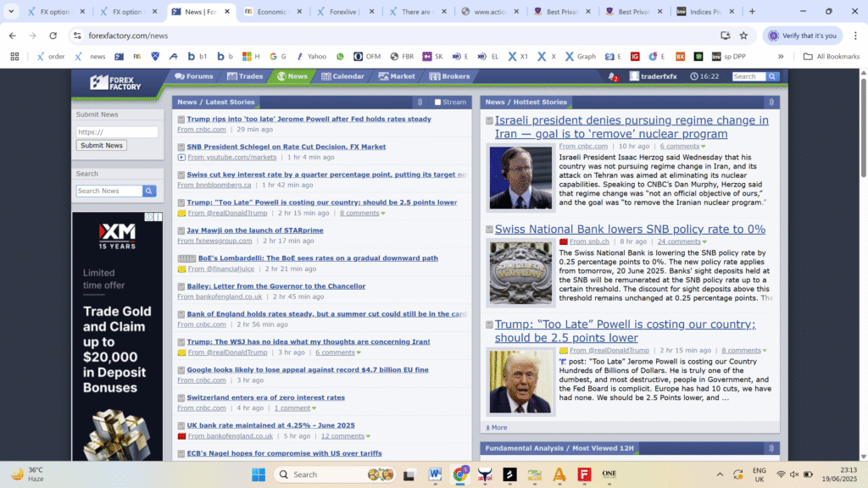Open the Yahoo bookmark
Image resolution: width=868 pixels, height=488 pixels.
coord(312,57)
